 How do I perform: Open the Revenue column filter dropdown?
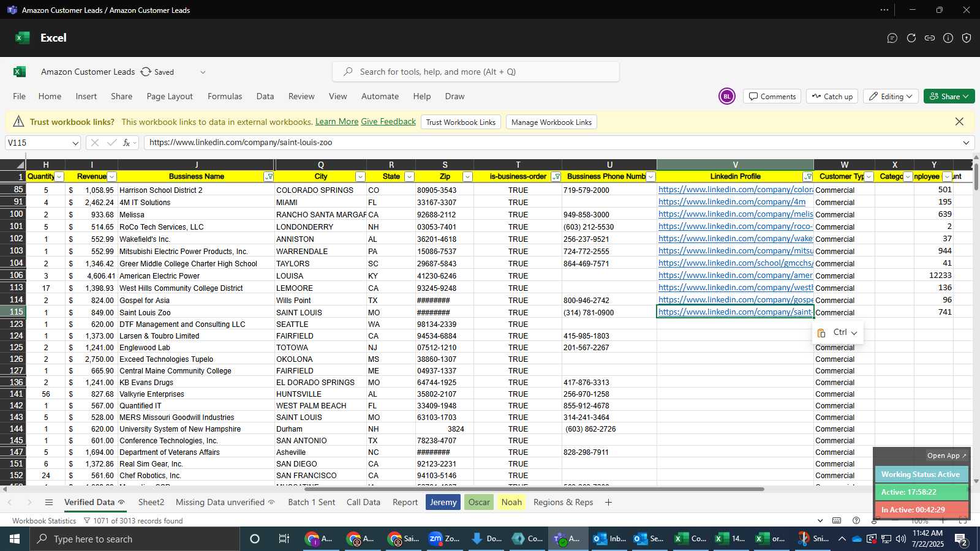(111, 176)
